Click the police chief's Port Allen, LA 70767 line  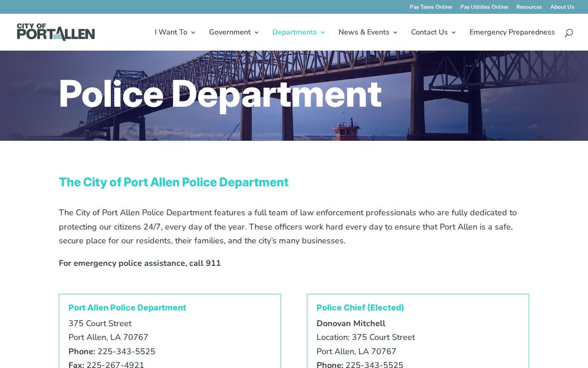(x=356, y=351)
